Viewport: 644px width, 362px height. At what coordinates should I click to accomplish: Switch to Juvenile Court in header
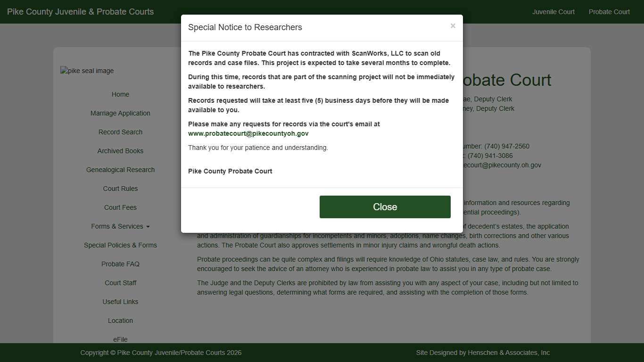click(553, 12)
